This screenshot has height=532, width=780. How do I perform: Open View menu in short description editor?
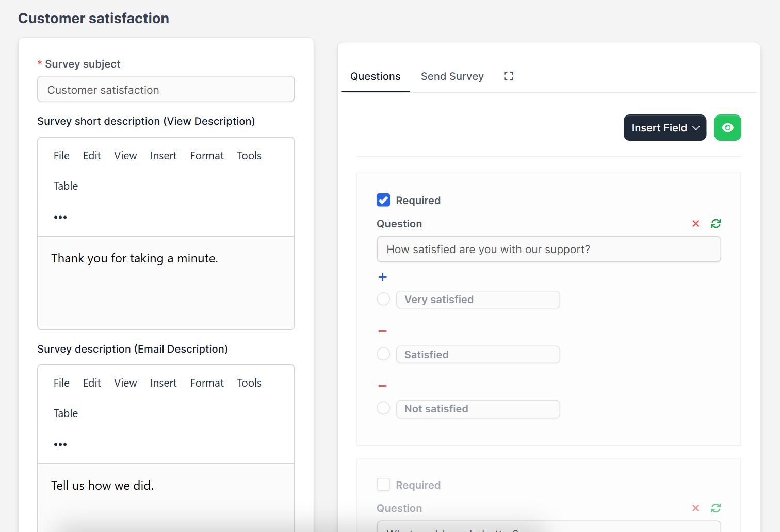(x=125, y=156)
